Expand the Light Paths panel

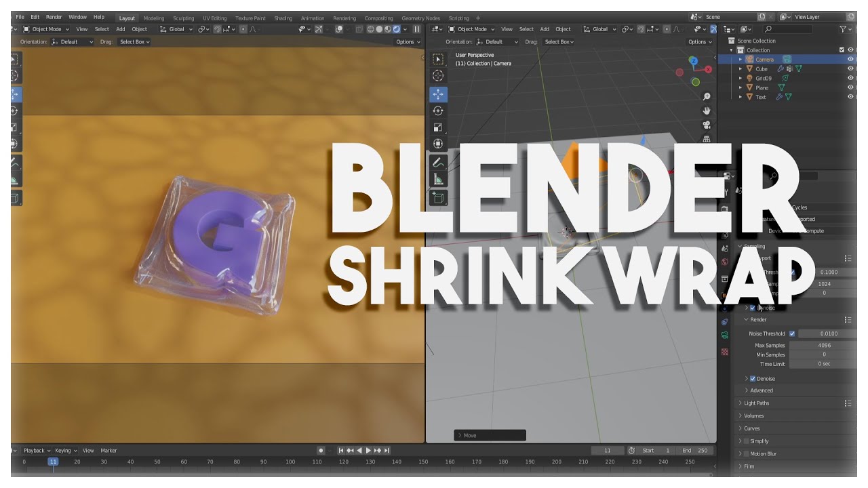coord(756,403)
